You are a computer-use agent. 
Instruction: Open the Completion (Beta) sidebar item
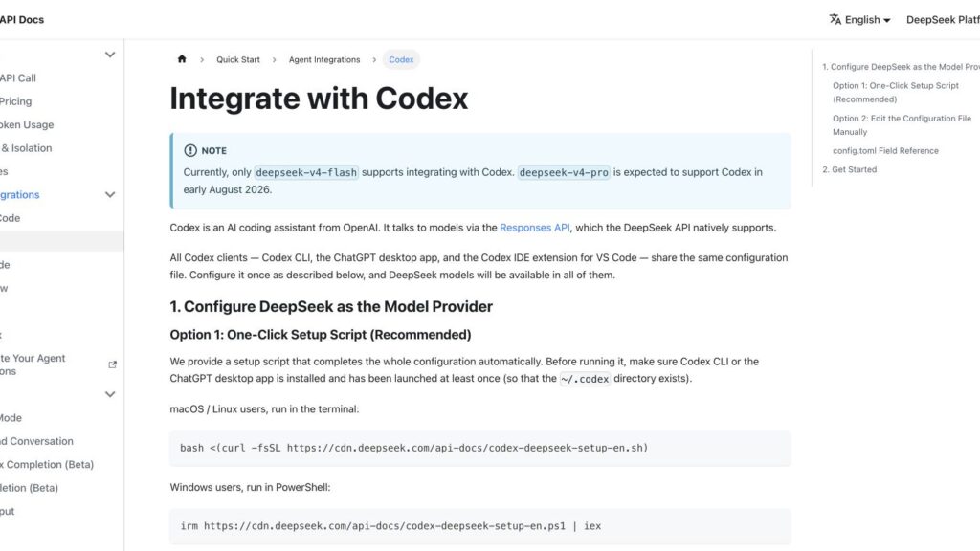[47, 464]
